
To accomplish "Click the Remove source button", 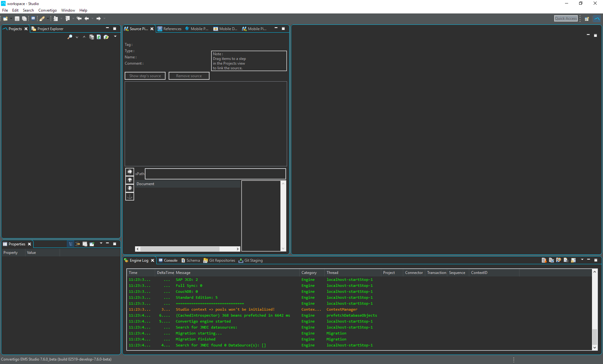I will click(189, 76).
